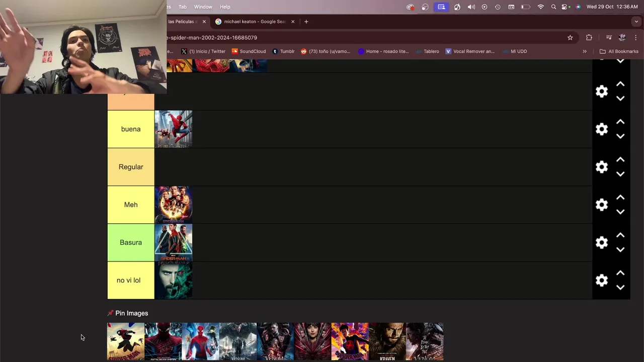Bookmark this page with the star icon
Viewport: 644px width, 362px height.
[x=570, y=38]
